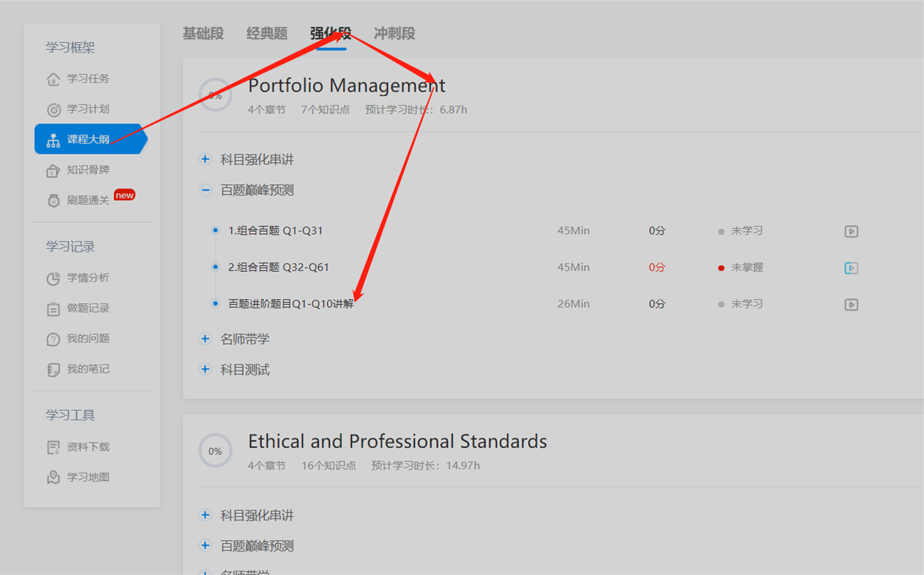Open 做题记录 in the sidebar

pos(78,308)
